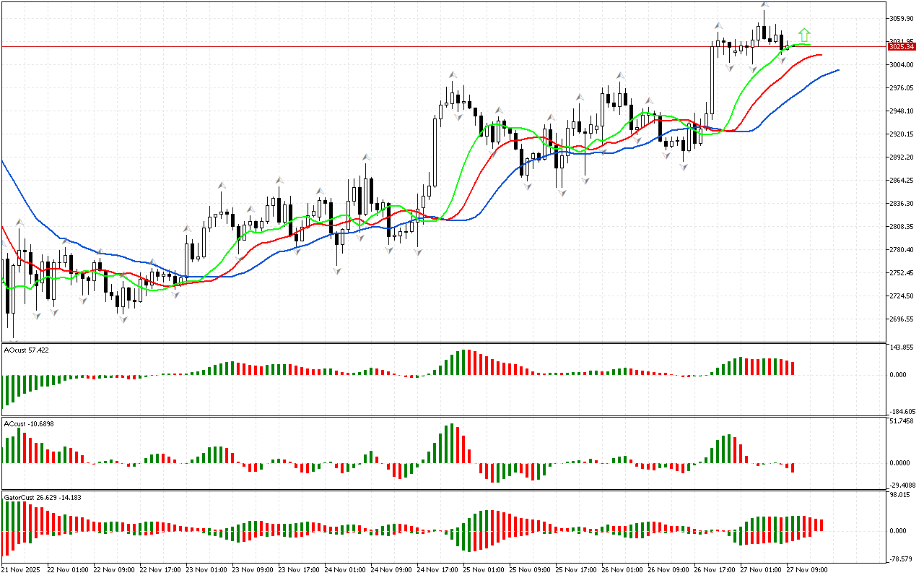
Task: Click the GatorCust 26.629 -14.183 label
Action: tap(41, 497)
